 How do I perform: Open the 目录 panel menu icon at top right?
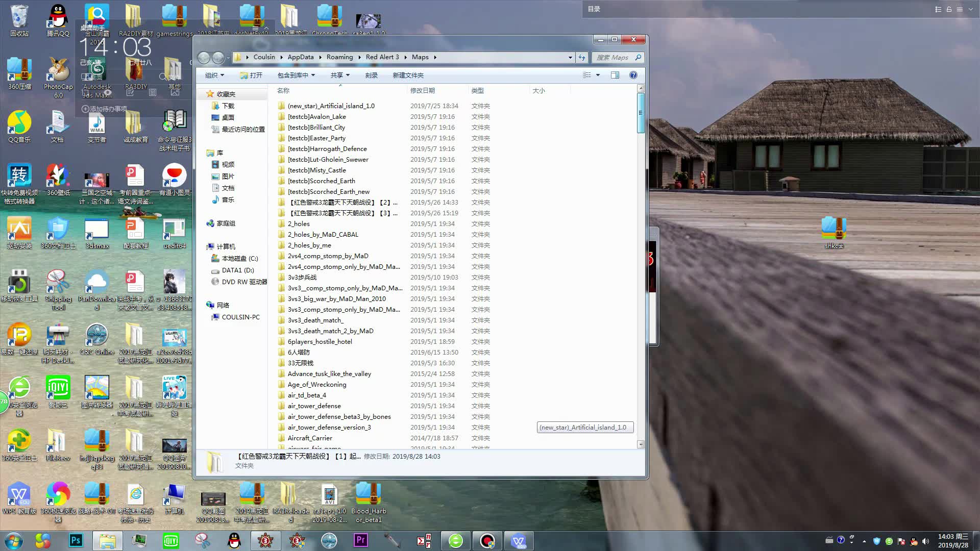(x=960, y=9)
